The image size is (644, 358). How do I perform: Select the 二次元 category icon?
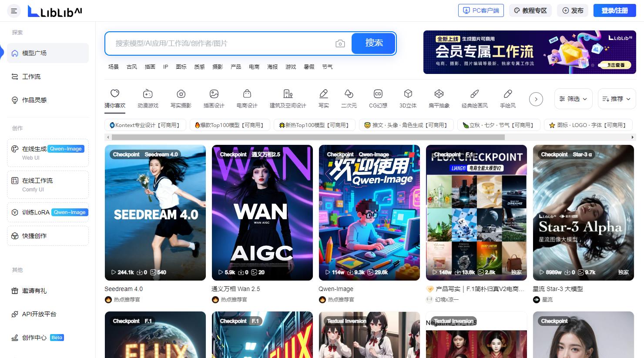pos(349,94)
